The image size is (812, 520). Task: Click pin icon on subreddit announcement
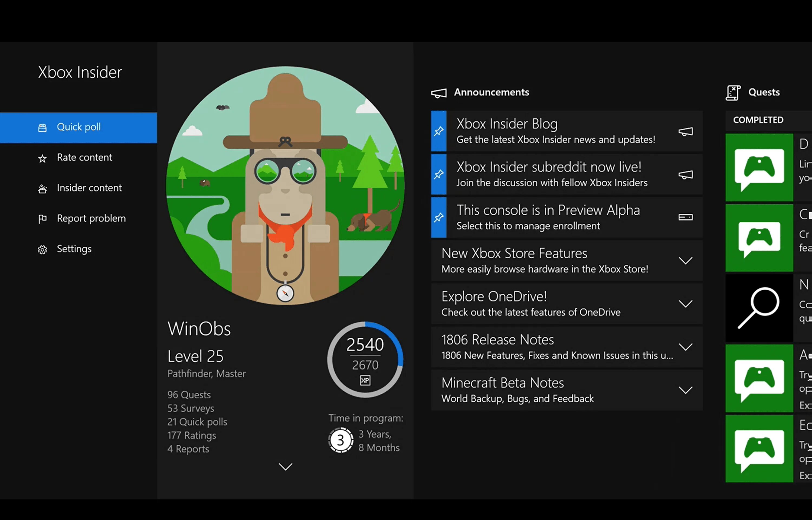(438, 174)
